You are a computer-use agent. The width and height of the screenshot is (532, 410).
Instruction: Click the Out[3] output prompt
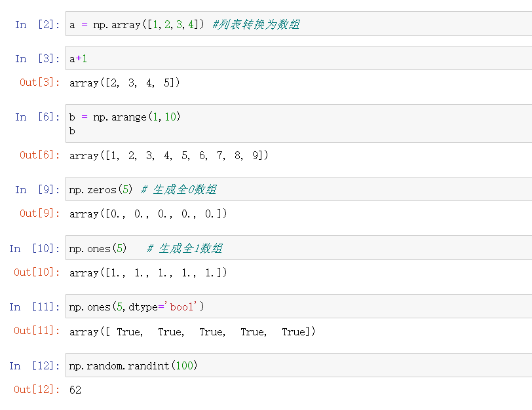coord(40,83)
